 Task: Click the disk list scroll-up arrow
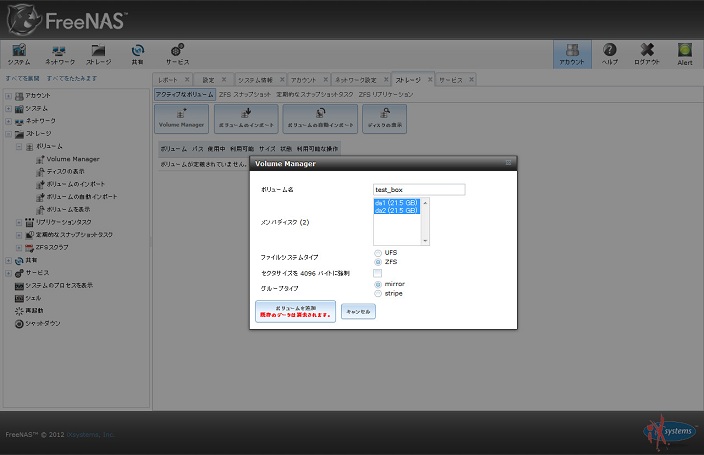pyautogui.click(x=425, y=203)
